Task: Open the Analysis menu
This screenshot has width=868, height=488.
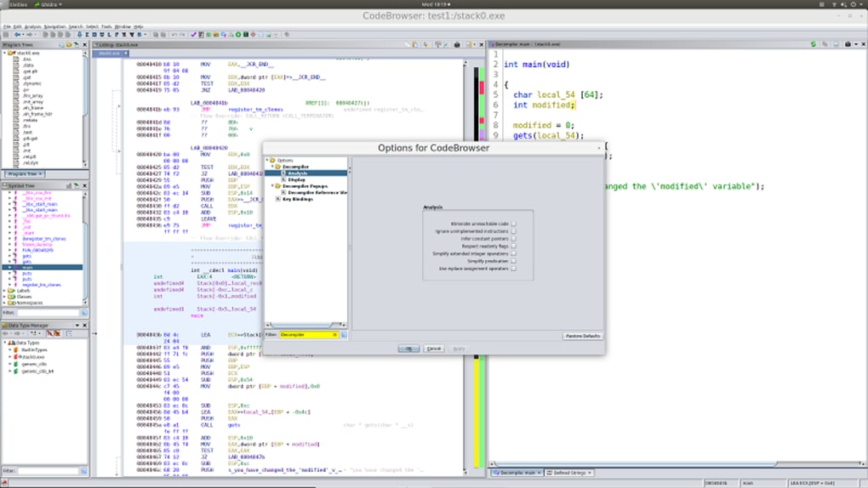Action: click(32, 26)
